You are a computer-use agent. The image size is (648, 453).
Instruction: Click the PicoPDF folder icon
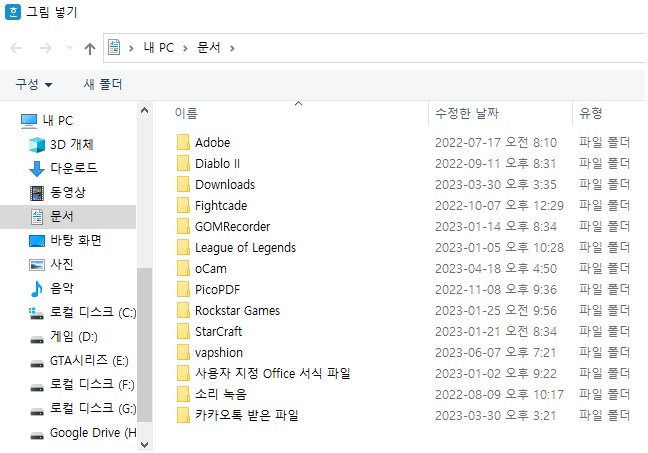pos(183,289)
